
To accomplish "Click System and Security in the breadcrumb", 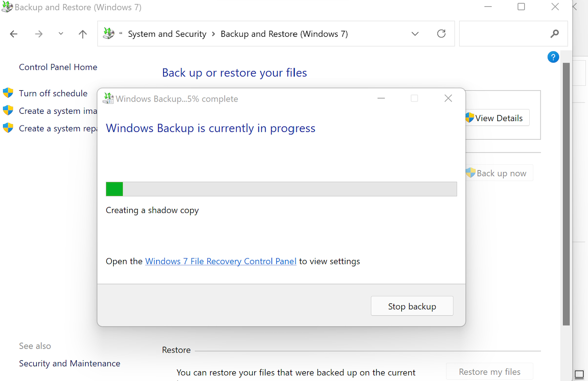I will pyautogui.click(x=167, y=33).
